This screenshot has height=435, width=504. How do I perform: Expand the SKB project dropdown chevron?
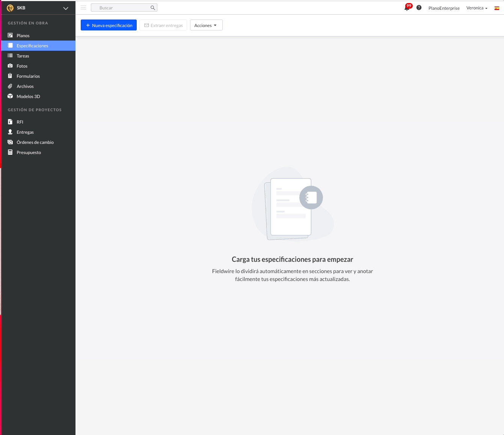pos(66,8)
